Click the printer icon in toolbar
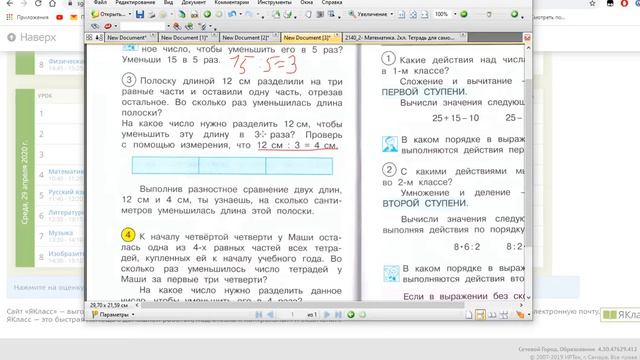The height and width of the screenshot is (360, 640). tap(151, 14)
